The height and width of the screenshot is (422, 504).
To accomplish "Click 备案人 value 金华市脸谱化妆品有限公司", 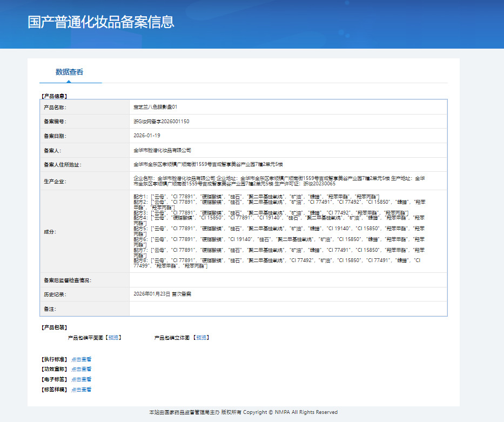I will [162, 150].
